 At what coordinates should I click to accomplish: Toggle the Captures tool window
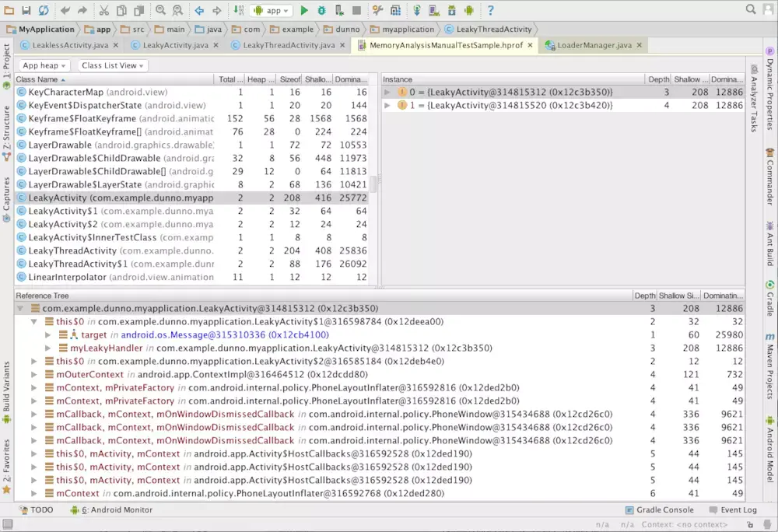pyautogui.click(x=6, y=199)
